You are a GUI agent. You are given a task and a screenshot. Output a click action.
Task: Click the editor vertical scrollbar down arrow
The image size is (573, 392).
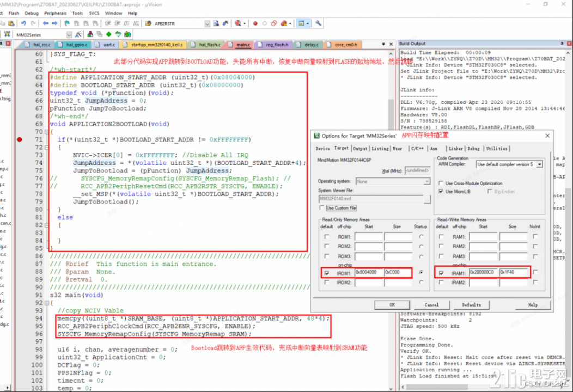coord(391,389)
